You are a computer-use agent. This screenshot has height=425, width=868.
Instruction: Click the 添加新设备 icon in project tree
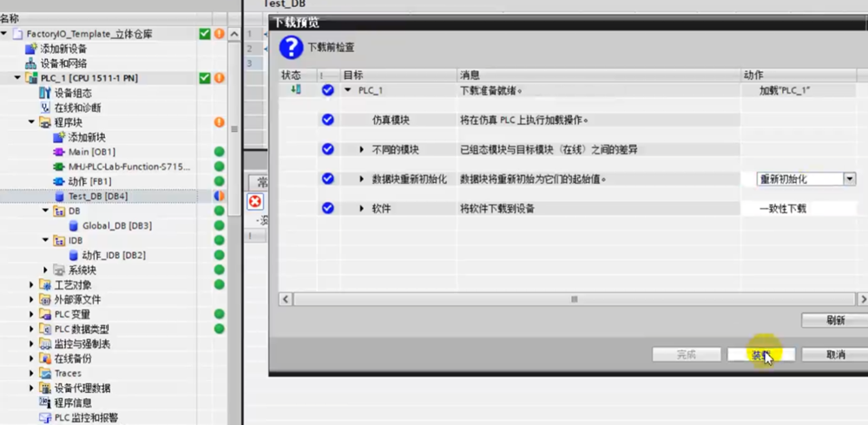(x=32, y=49)
